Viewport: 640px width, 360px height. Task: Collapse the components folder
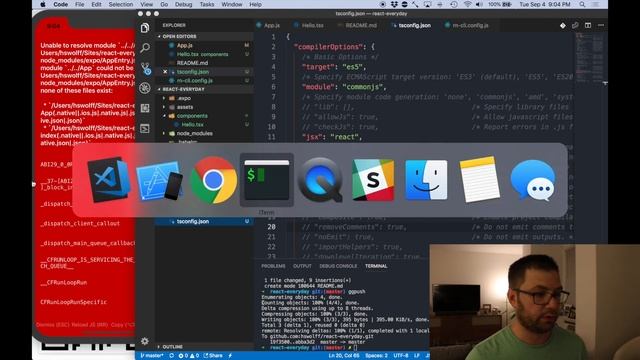coord(164,116)
